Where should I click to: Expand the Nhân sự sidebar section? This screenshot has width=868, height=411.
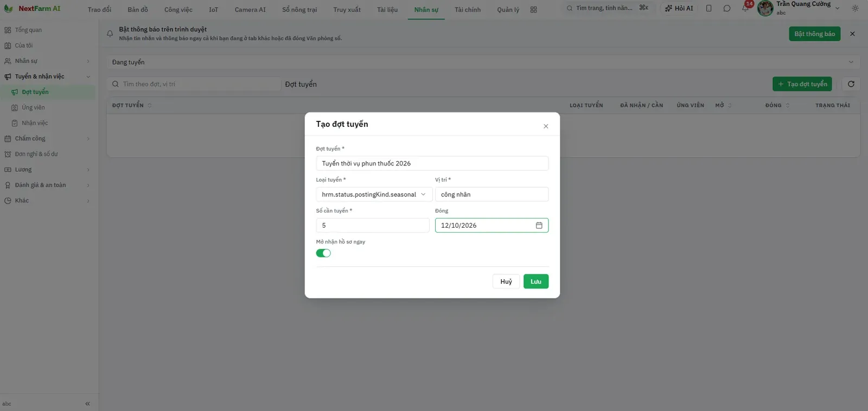coord(48,61)
